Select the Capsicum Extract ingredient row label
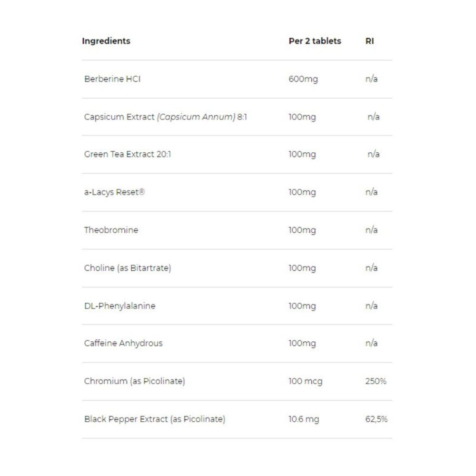Image resolution: width=476 pixels, height=476 pixels. coord(165,117)
